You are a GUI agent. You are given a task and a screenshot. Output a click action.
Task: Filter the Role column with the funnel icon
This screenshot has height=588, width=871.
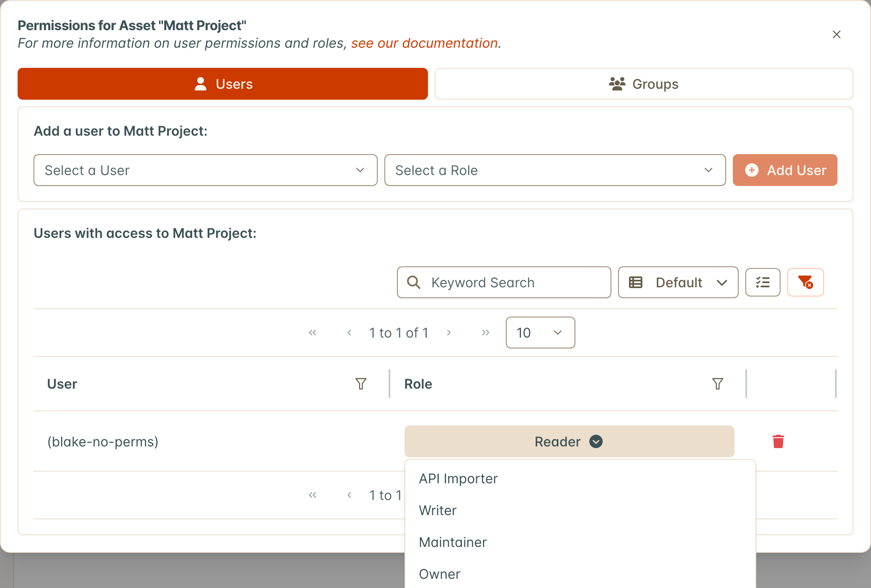point(718,384)
